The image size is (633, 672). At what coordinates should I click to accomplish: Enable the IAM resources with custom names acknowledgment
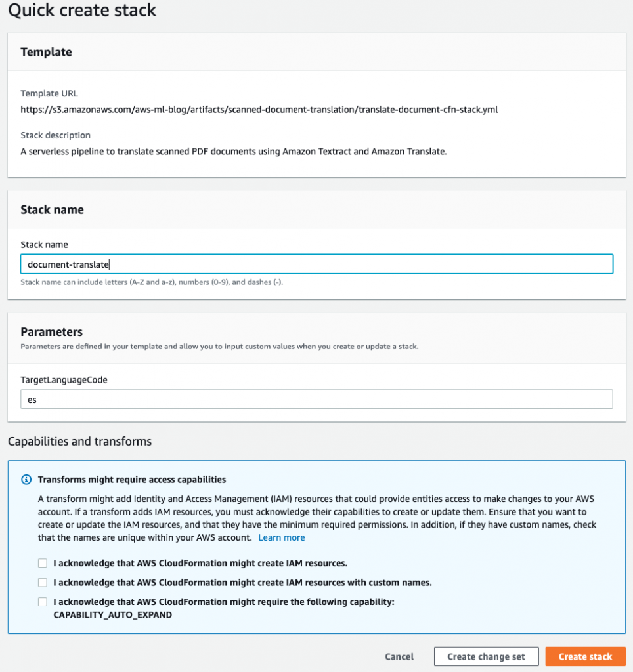click(43, 582)
